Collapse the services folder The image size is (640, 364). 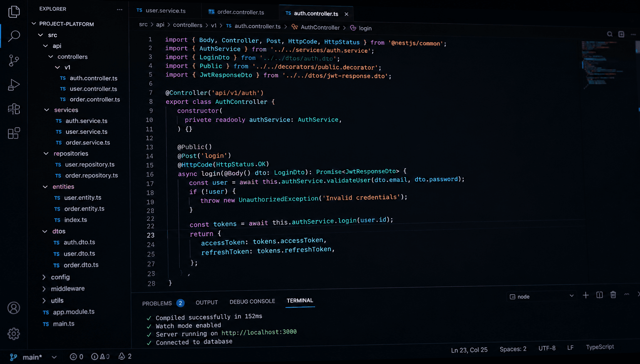coord(47,110)
